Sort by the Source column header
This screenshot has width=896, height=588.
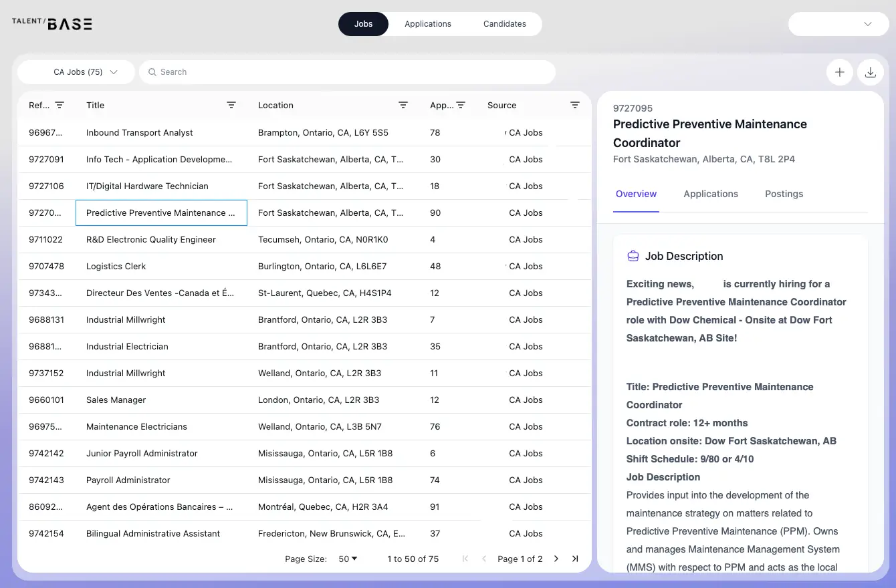[x=501, y=105]
